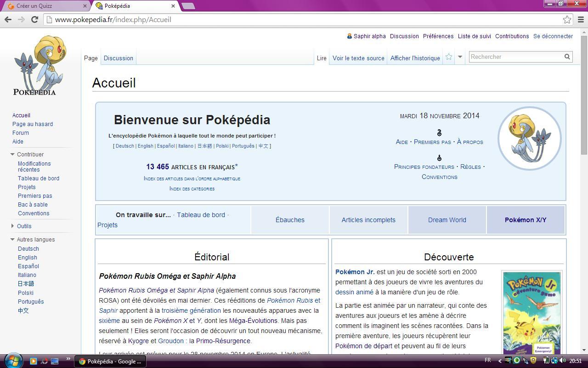Click the network icon in system tray
This screenshot has width=588, height=368.
click(554, 361)
